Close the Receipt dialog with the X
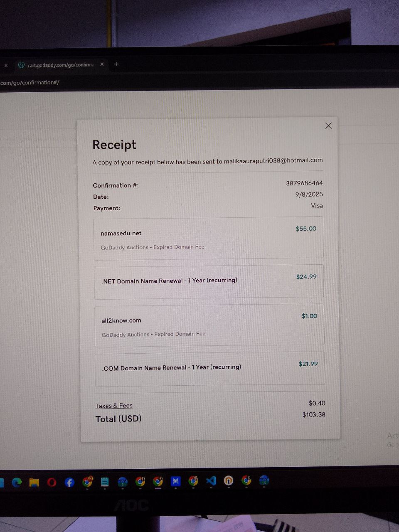Screen dimensions: 399x532 click(328, 126)
